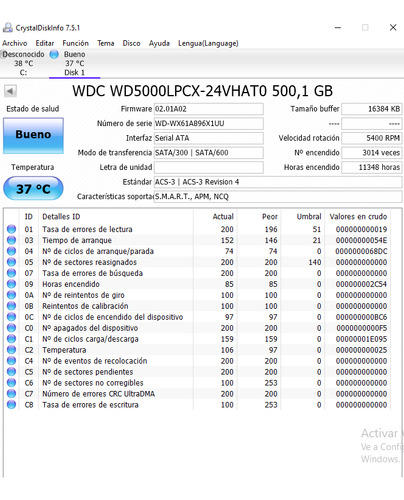This screenshot has height=500, width=404.
Task: Click status orb for Nº apagados del dispositivo
Action: [x=11, y=328]
